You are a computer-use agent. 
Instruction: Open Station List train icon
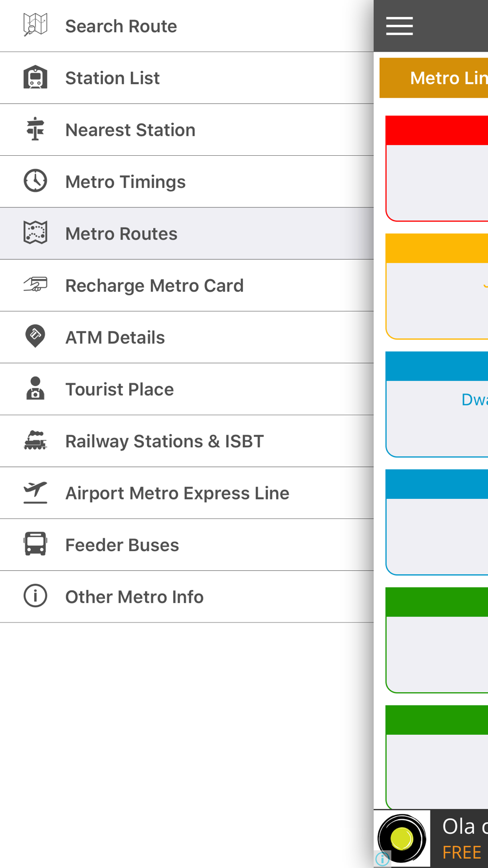click(x=35, y=77)
